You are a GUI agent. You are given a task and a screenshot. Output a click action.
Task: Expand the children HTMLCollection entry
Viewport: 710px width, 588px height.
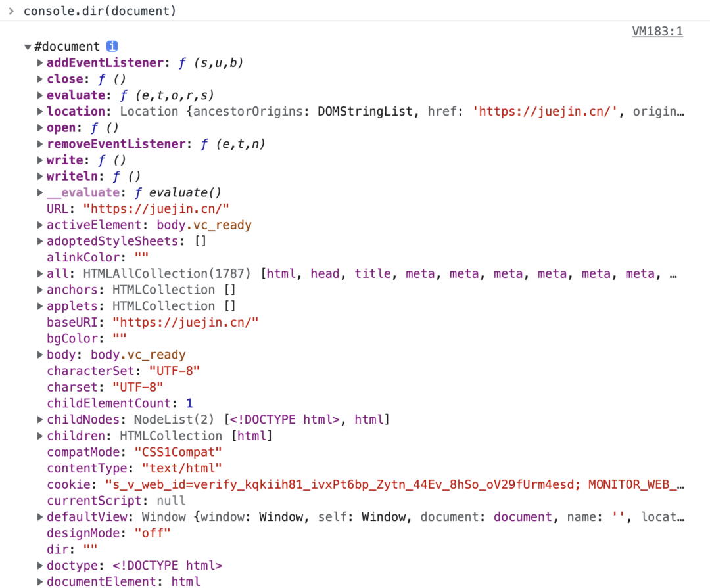[x=40, y=436]
